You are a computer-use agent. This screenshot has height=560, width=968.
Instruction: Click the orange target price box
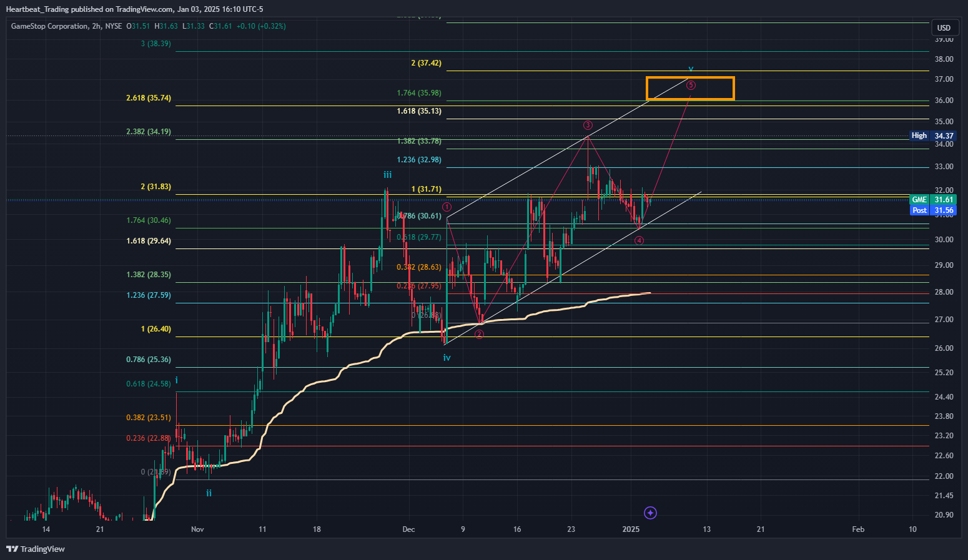[x=690, y=89]
